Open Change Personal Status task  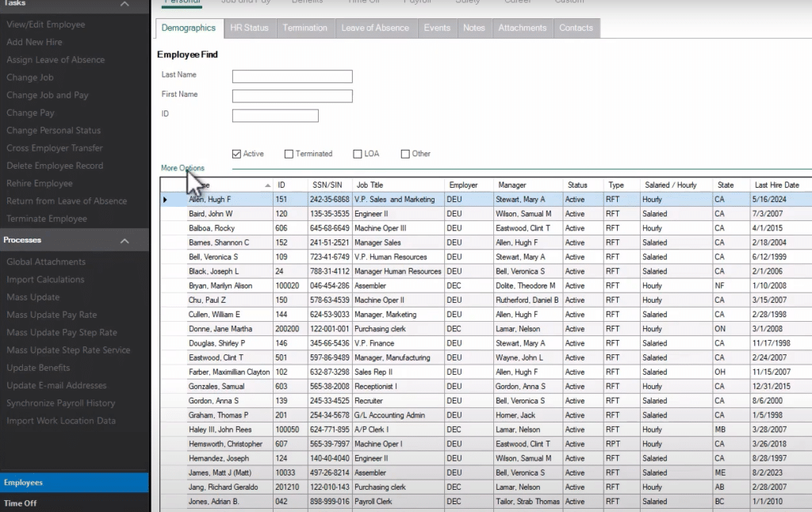[x=54, y=131]
